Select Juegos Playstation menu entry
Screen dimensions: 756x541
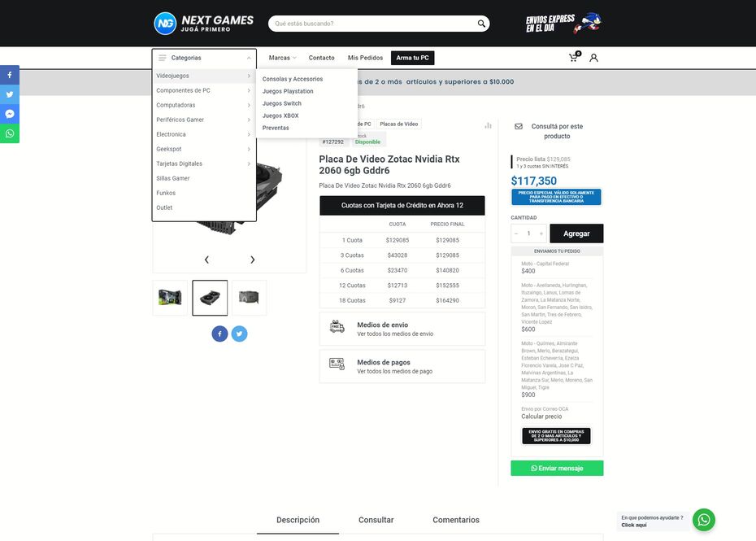tap(288, 91)
